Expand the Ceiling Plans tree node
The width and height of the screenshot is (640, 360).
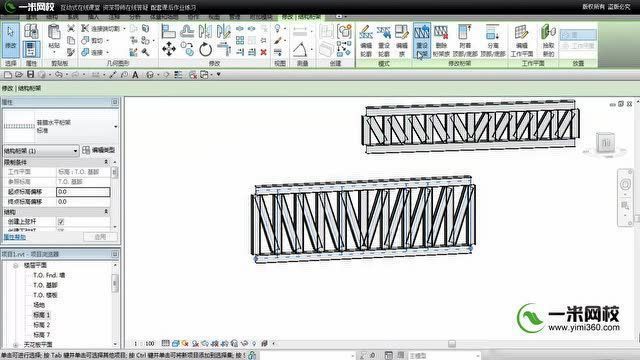coord(16,344)
